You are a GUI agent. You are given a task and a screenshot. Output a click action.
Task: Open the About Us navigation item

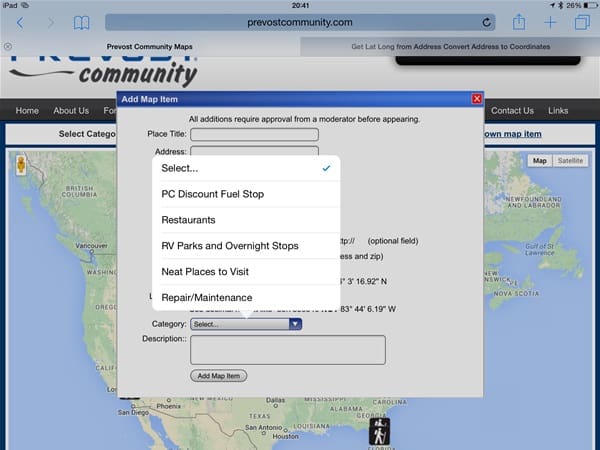pos(71,111)
